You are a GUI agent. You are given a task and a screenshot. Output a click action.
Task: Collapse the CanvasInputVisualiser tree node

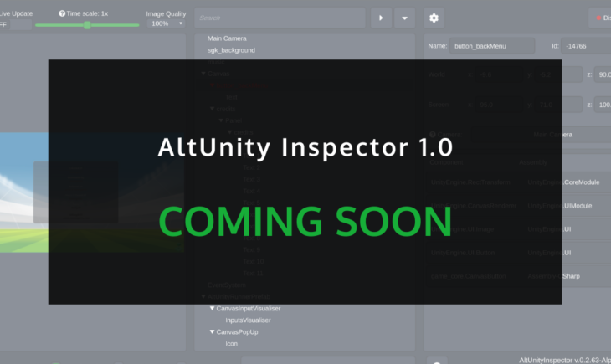tap(212, 308)
